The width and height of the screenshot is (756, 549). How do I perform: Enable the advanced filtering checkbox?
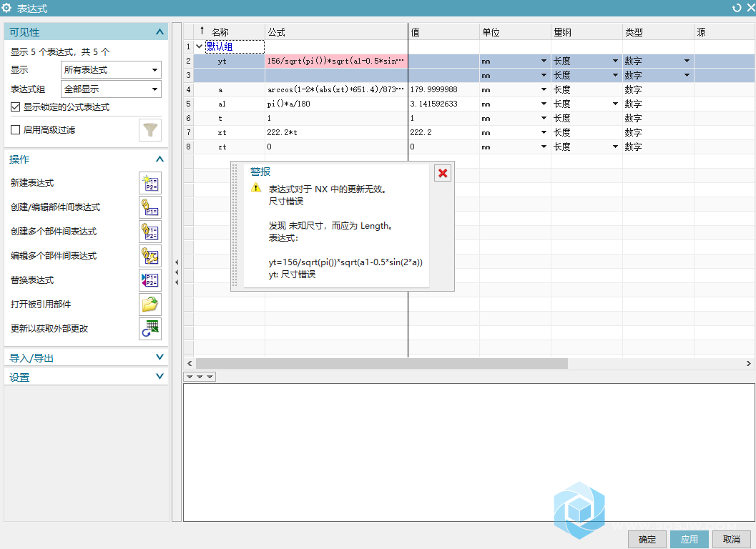16,130
